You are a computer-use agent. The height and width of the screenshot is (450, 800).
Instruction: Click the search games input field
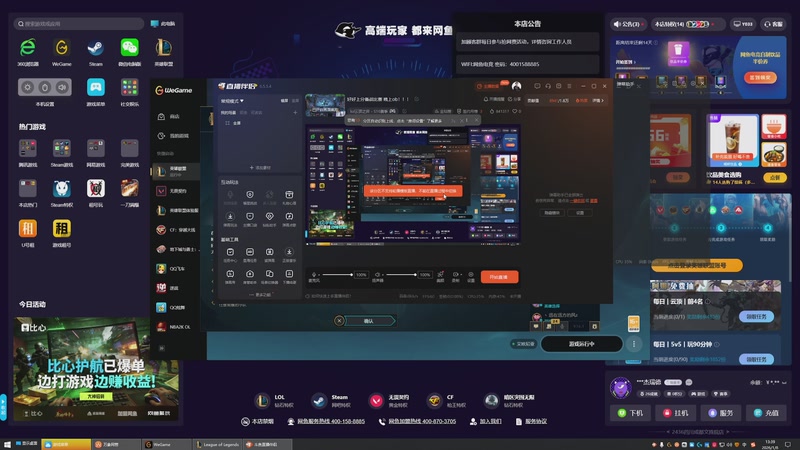(x=79, y=23)
